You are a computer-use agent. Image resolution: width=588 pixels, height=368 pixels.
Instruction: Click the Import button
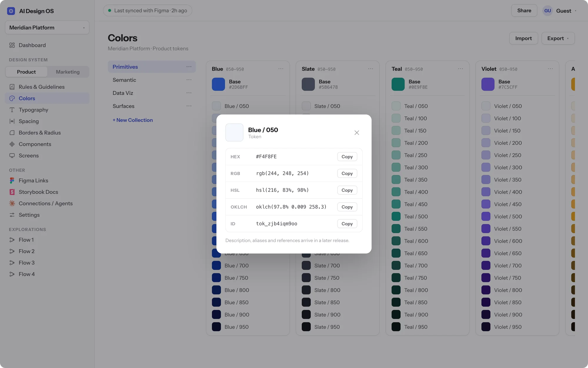(523, 38)
